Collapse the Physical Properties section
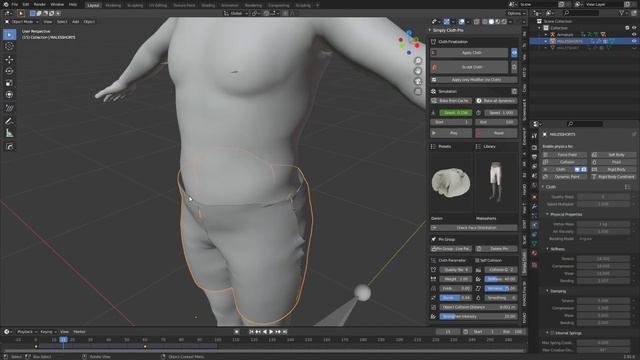Viewport: 640px width, 360px height. [x=547, y=214]
